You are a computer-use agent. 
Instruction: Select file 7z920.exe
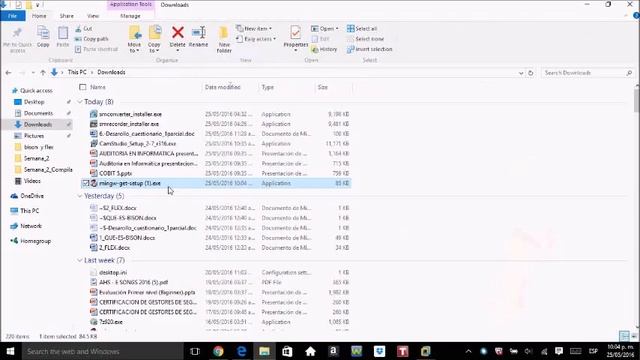coord(111,322)
